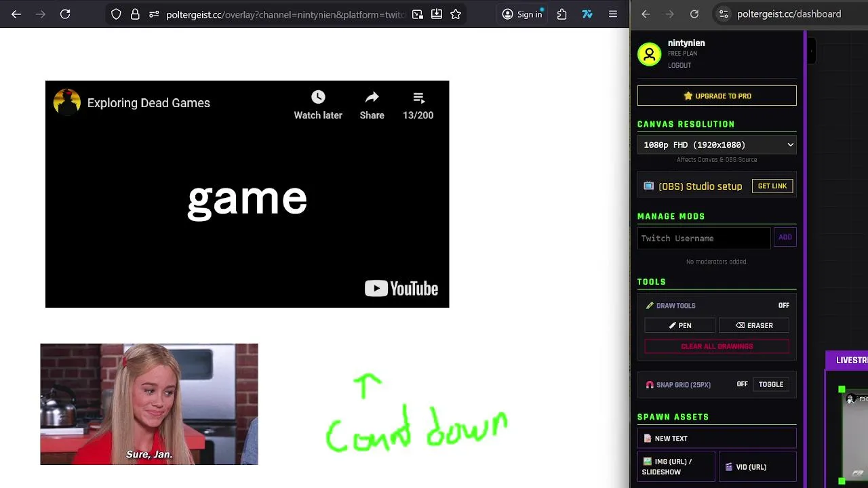This screenshot has height=488, width=868.
Task: Go forward in the dashboard browser window
Action: tap(670, 14)
